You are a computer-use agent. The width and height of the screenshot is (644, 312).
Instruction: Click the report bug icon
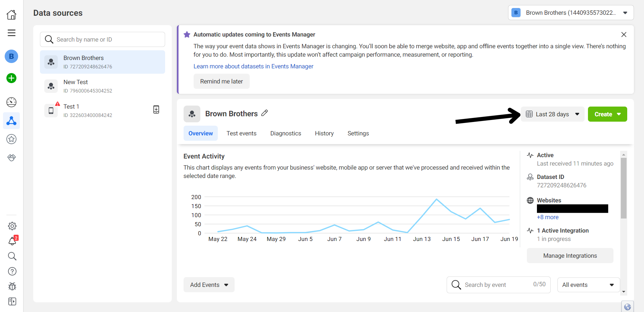12,287
